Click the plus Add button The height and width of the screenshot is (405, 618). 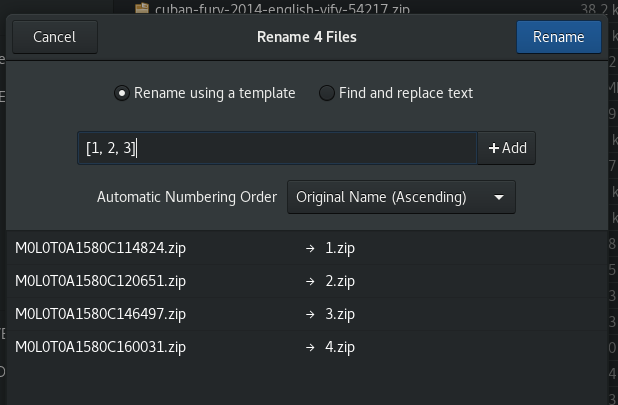point(507,148)
